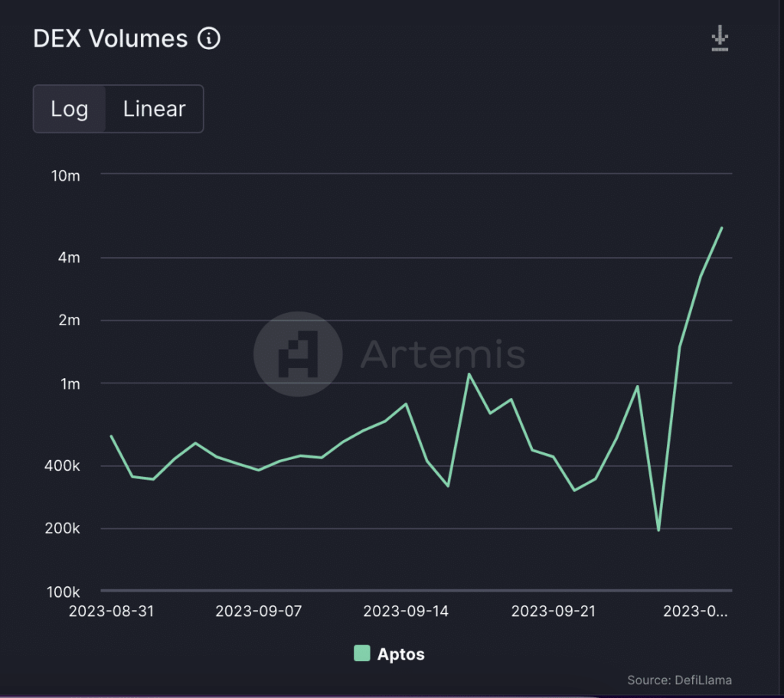Screen dimensions: 784x698
Task: Click the info icon beside DEX Volumes
Action: 209,38
